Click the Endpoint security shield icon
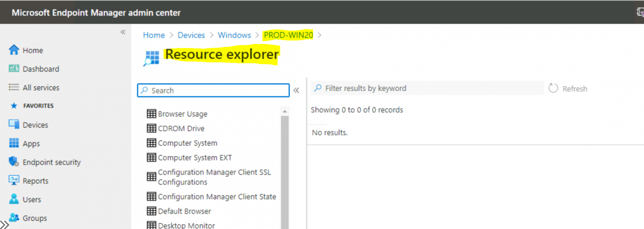Image resolution: width=644 pixels, height=229 pixels. click(x=14, y=162)
